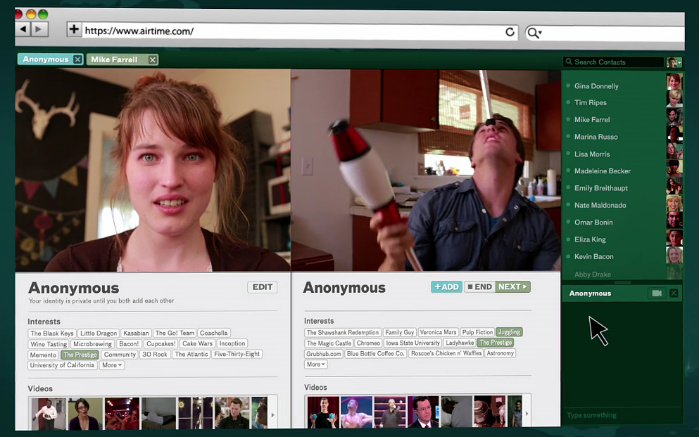The image size is (699, 437).
Task: Close the Anonymous chat panel
Action: (x=674, y=293)
